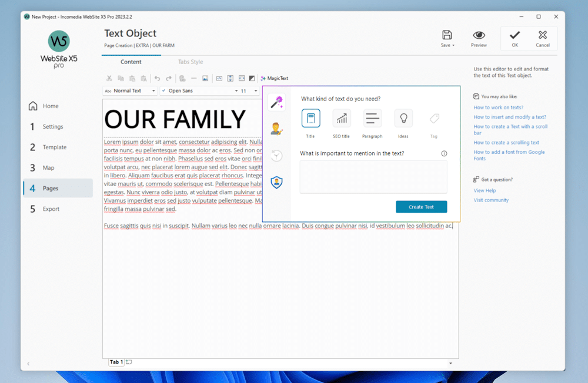Click the MagicText toolbar button
The height and width of the screenshot is (383, 588).
click(x=274, y=78)
